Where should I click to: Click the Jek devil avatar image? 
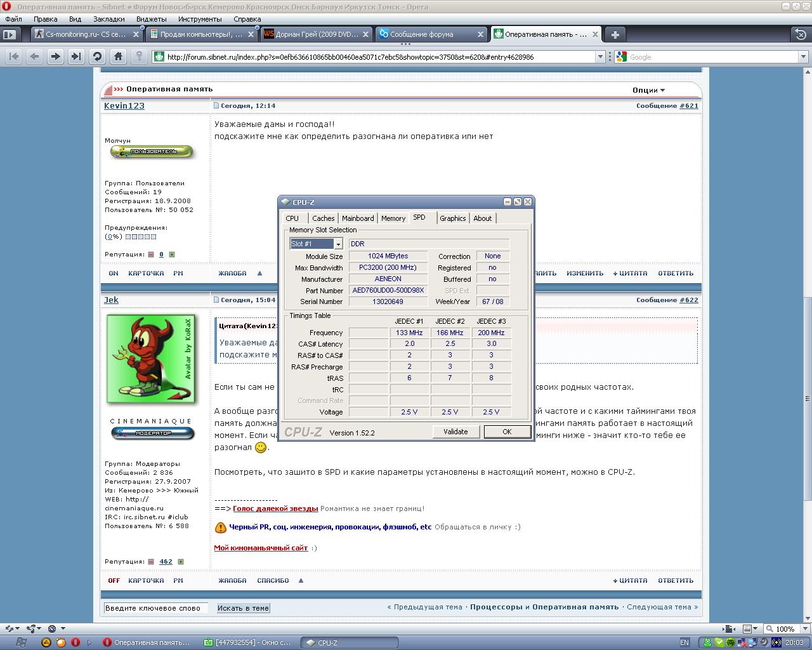[151, 359]
